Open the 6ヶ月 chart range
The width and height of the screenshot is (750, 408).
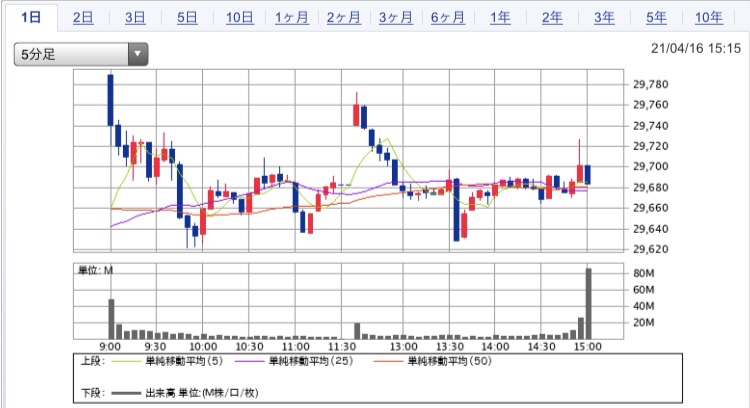[448, 18]
